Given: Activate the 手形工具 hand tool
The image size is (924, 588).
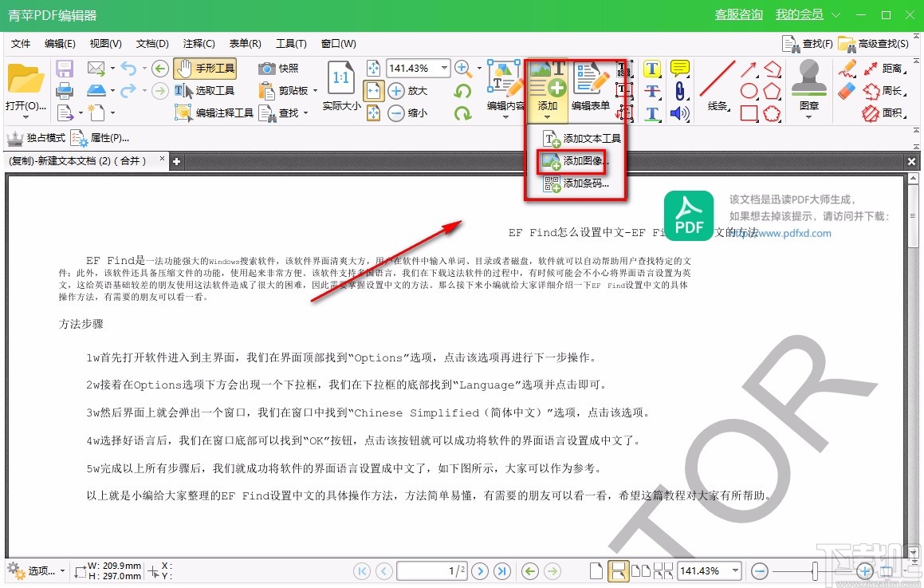Looking at the screenshot, I should coord(204,69).
